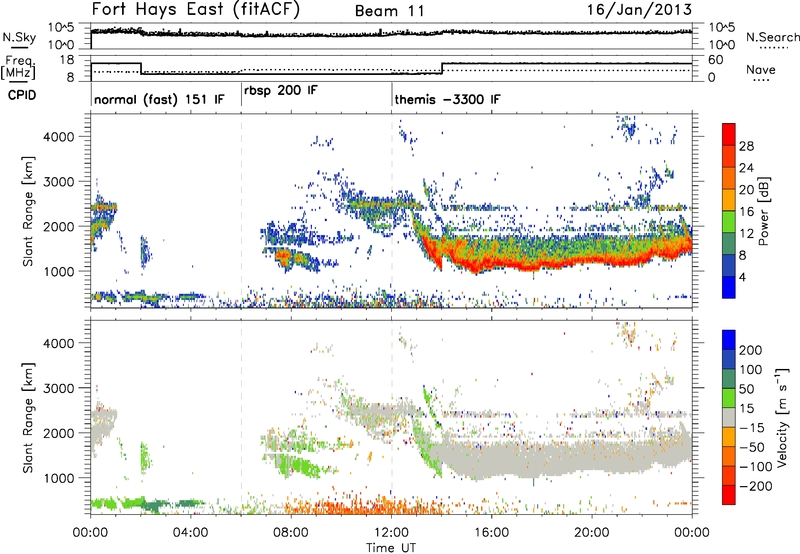Click the '60' tick on the Nave axis
800x554 pixels.
(715, 60)
